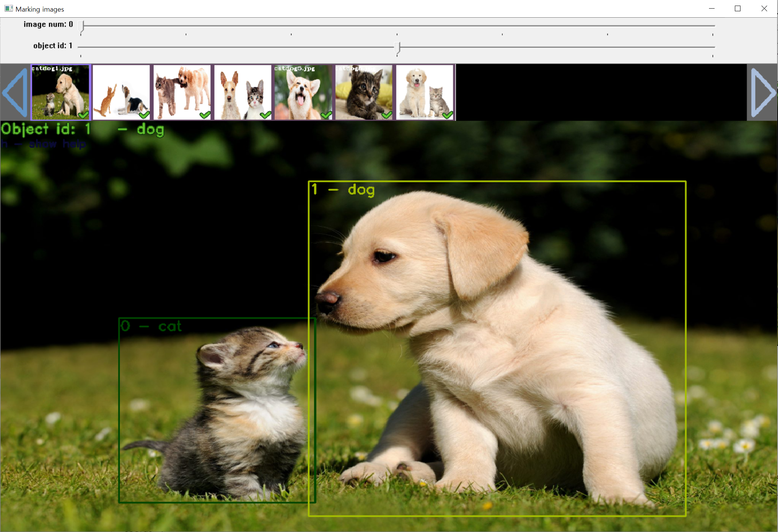Select the last thumbnail with retriever puppy
The image size is (778, 532).
coord(425,92)
